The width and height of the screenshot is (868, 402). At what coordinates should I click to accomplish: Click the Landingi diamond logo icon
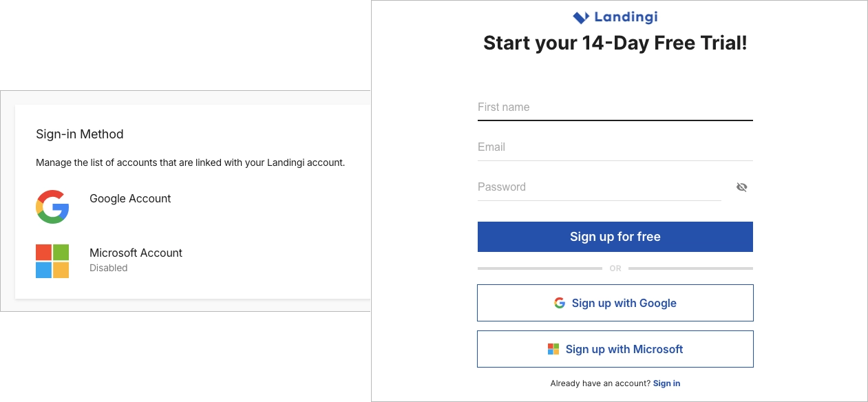(x=581, y=17)
